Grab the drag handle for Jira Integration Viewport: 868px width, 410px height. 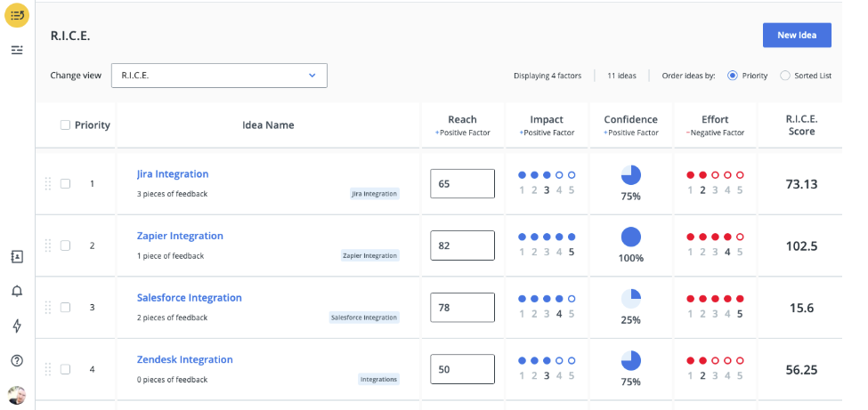click(48, 184)
